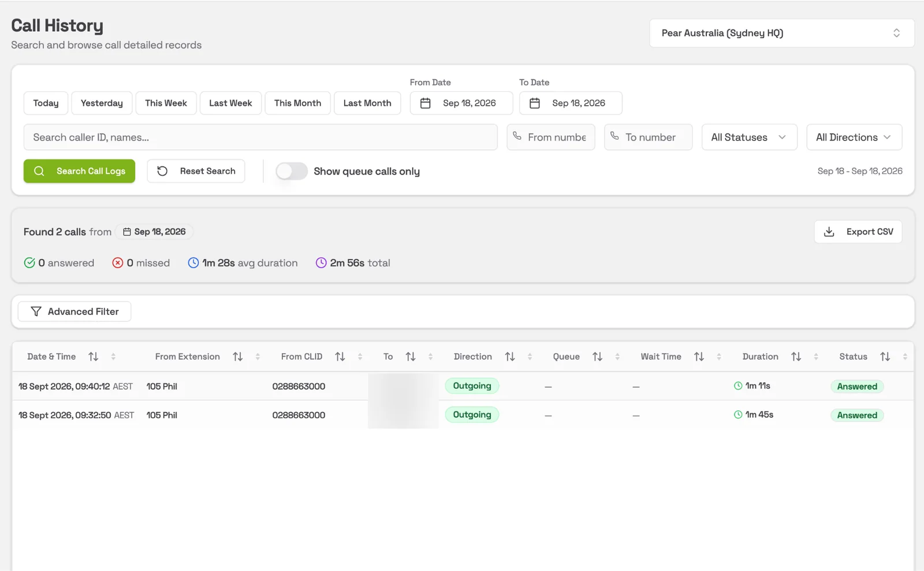Viewport: 924px width, 571px height.
Task: Click the 1m 11s duration value
Action: click(x=758, y=385)
